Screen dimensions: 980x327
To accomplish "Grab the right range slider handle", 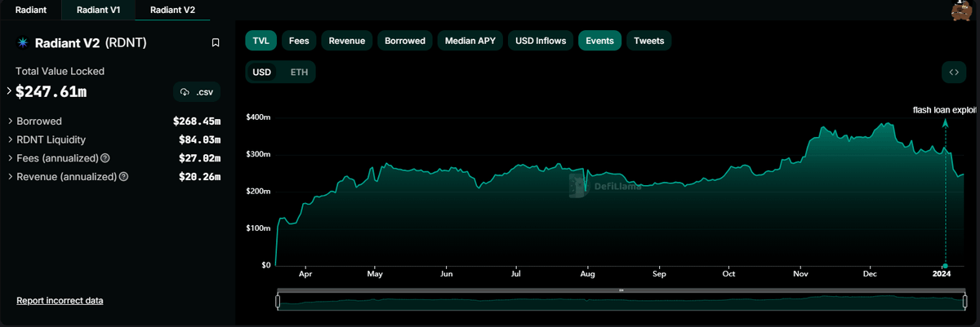I will point(965,302).
